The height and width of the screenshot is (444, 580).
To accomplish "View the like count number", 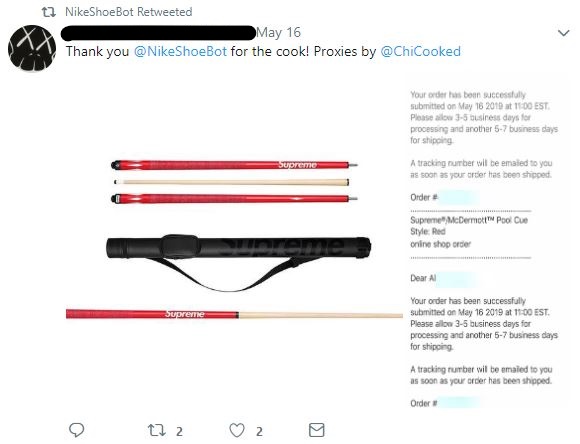I will [259, 431].
